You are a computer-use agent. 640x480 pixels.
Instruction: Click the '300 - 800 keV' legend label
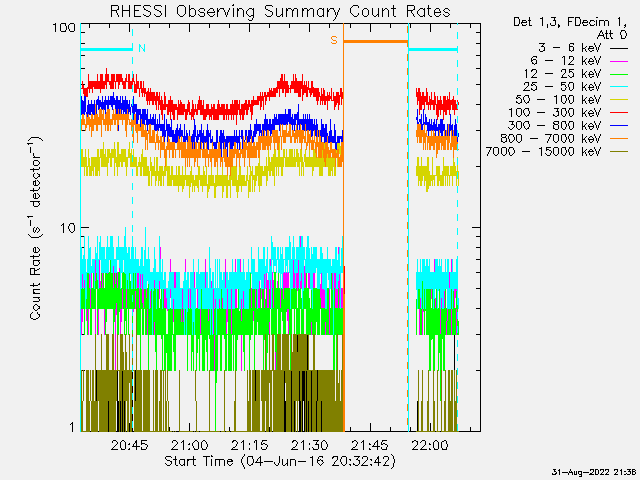(555, 125)
